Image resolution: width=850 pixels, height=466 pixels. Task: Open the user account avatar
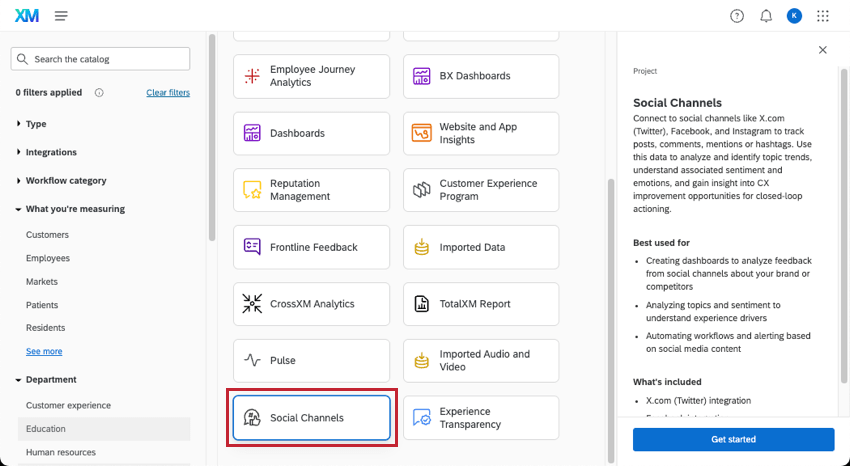794,16
